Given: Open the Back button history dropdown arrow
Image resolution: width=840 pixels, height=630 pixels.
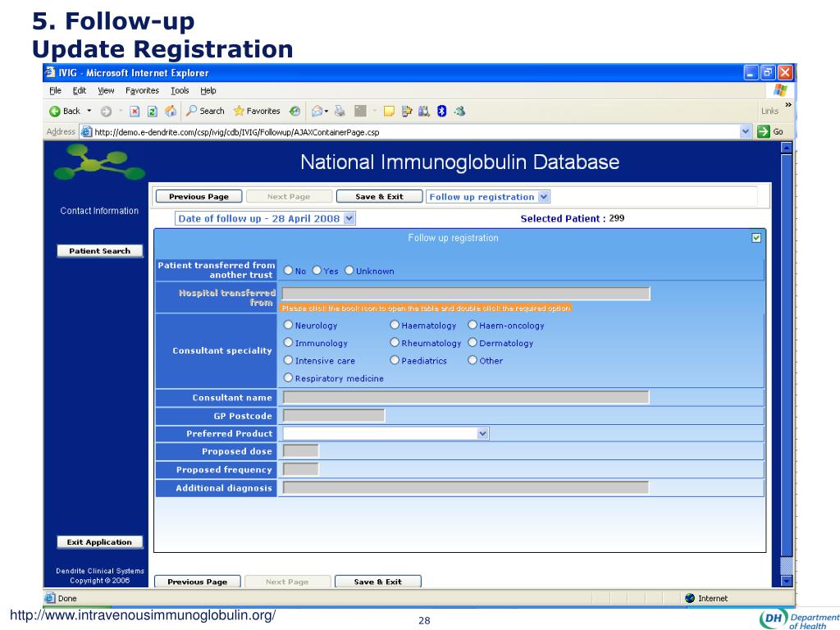Looking at the screenshot, I should (x=89, y=111).
